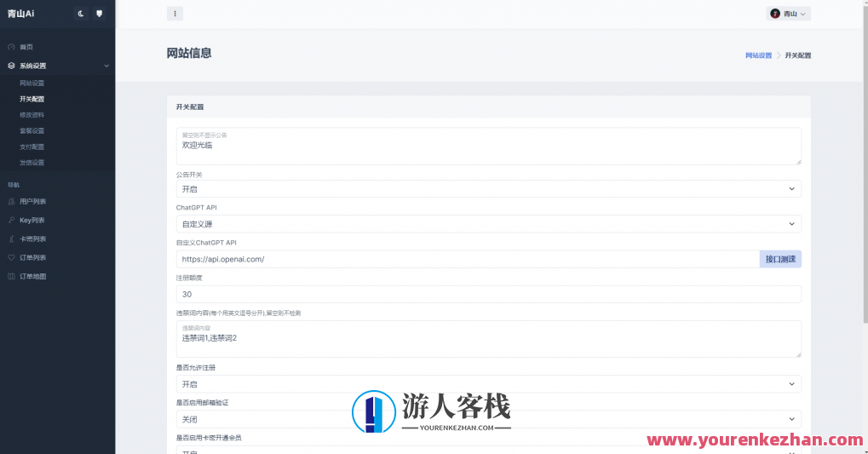868x454 pixels.
Task: Open the 是否启用邮箱验证 dropdown
Action: pyautogui.click(x=488, y=419)
